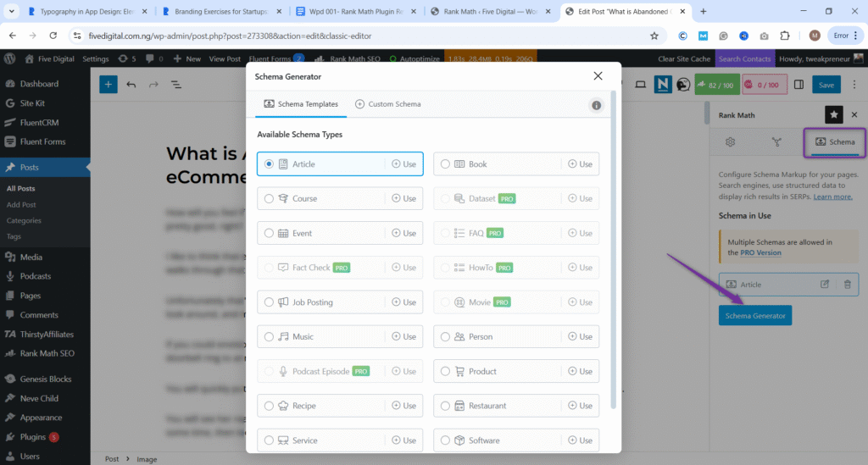Screen dimensions: 868x465
Task: Go to Add Post submenu
Action: coord(21,205)
